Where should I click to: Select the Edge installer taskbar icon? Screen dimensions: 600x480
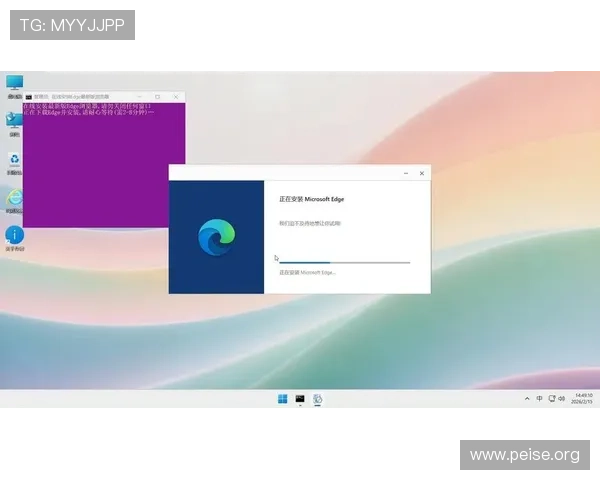pyautogui.click(x=317, y=399)
